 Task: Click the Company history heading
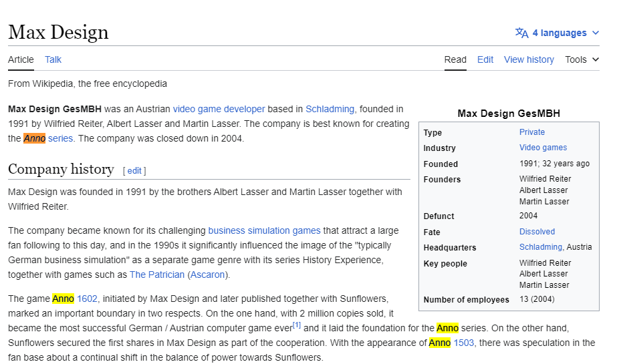pos(61,169)
